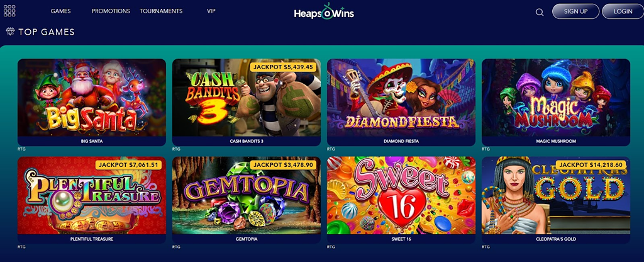Screen dimensions: 644x262
Task: Click the Cleopatra's Gold title label
Action: pos(556,239)
